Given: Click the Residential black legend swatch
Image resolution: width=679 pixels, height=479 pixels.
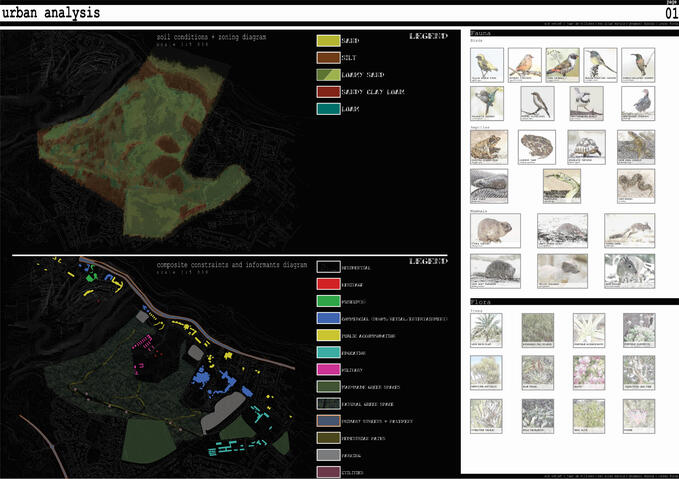Looking at the screenshot, I should pos(329,267).
